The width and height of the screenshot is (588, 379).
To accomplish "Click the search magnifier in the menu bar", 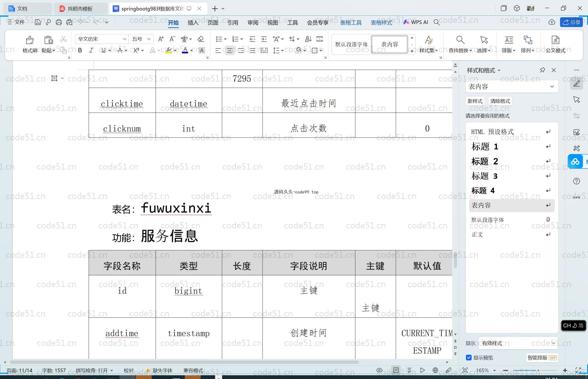I will click(437, 22).
